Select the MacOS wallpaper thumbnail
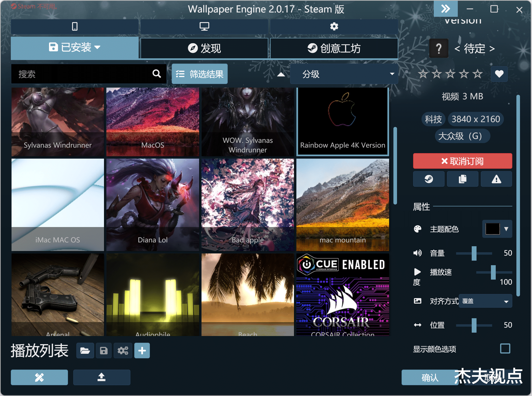 click(153, 122)
